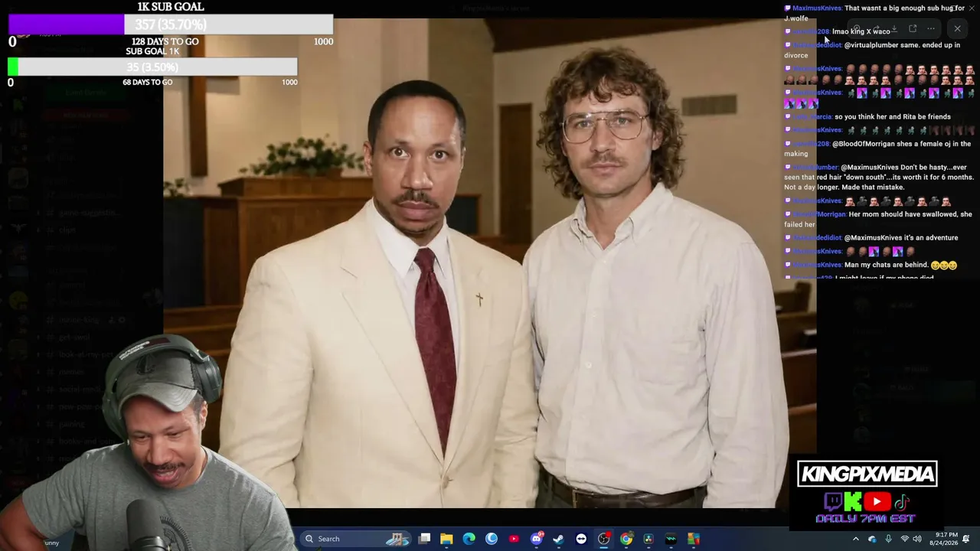Open Discord from the taskbar
The image size is (980, 551).
(536, 539)
